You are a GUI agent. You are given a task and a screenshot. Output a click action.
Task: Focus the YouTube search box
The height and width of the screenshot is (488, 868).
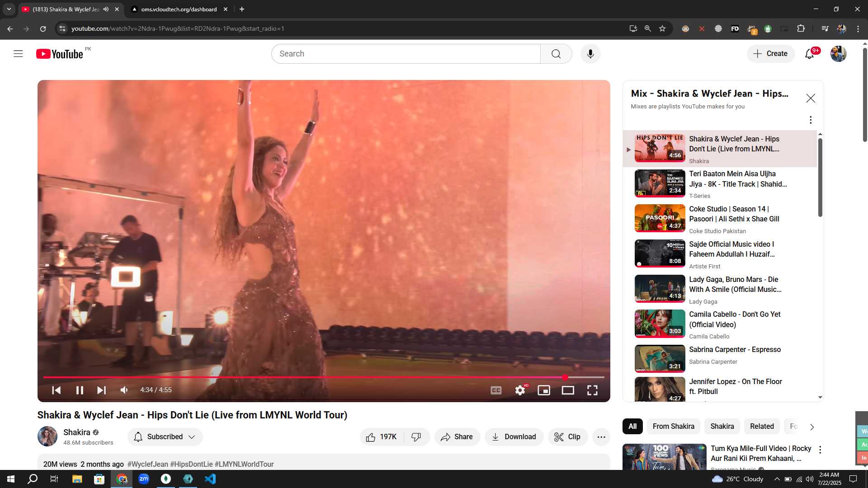point(406,54)
